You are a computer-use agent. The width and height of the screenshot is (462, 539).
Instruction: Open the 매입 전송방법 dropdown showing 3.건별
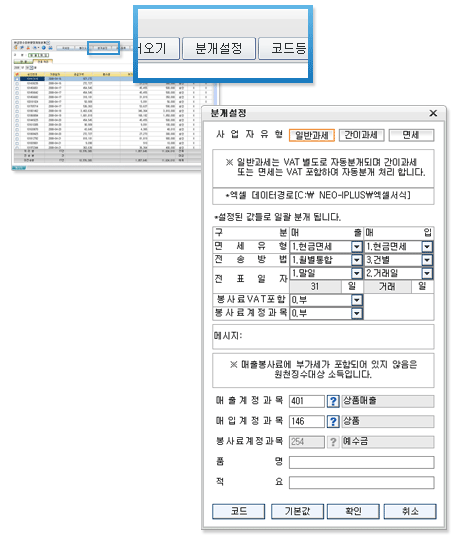coord(427,260)
